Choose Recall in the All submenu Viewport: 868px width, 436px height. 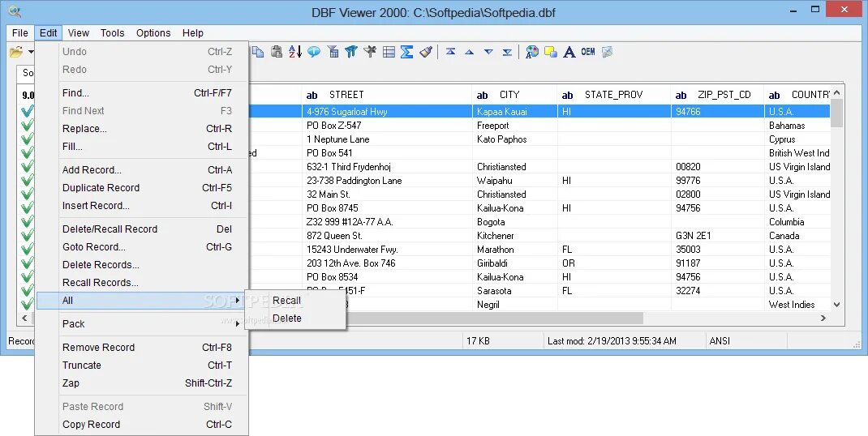point(295,301)
